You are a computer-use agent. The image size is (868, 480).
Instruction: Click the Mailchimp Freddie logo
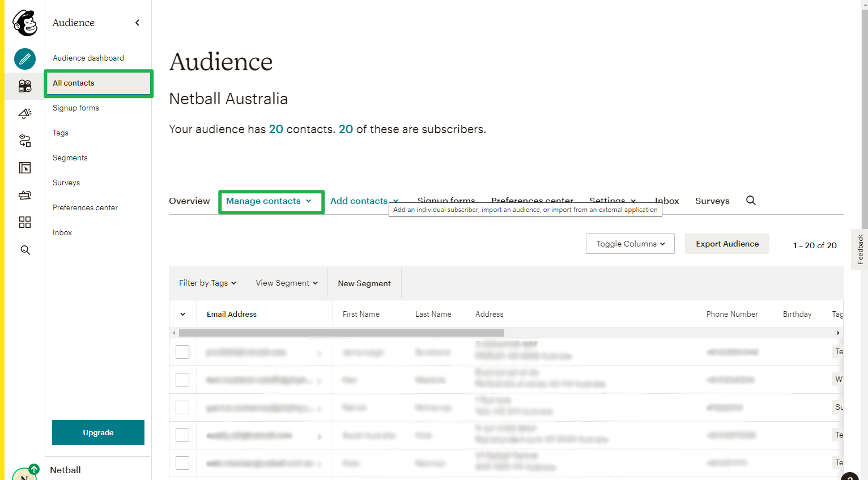pos(25,23)
